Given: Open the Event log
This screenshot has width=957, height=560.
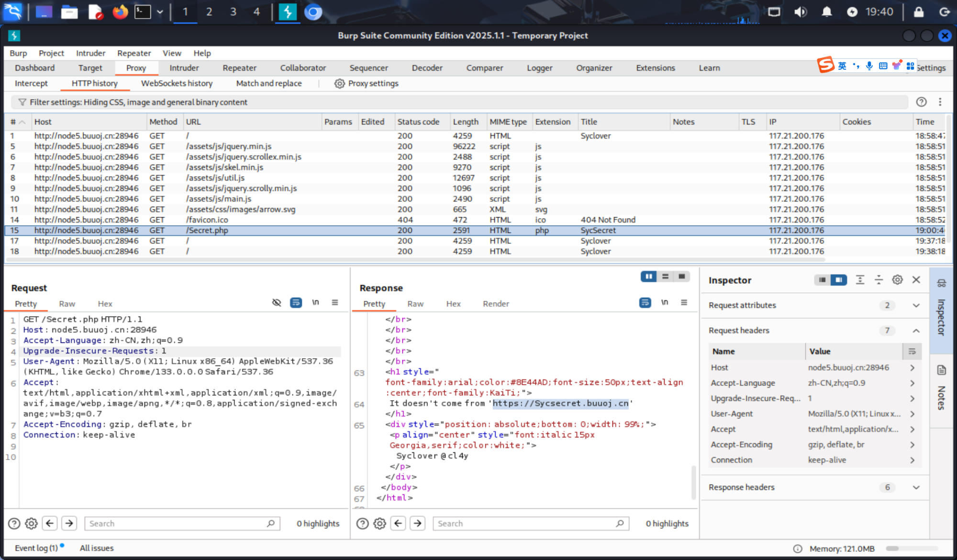Looking at the screenshot, I should click(36, 549).
